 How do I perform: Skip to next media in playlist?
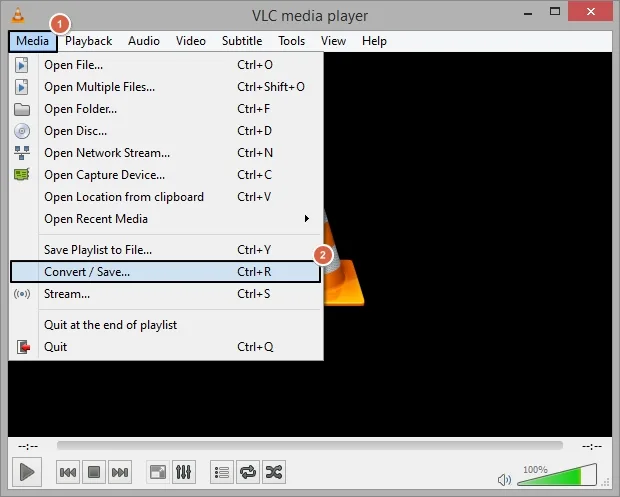[x=120, y=472]
